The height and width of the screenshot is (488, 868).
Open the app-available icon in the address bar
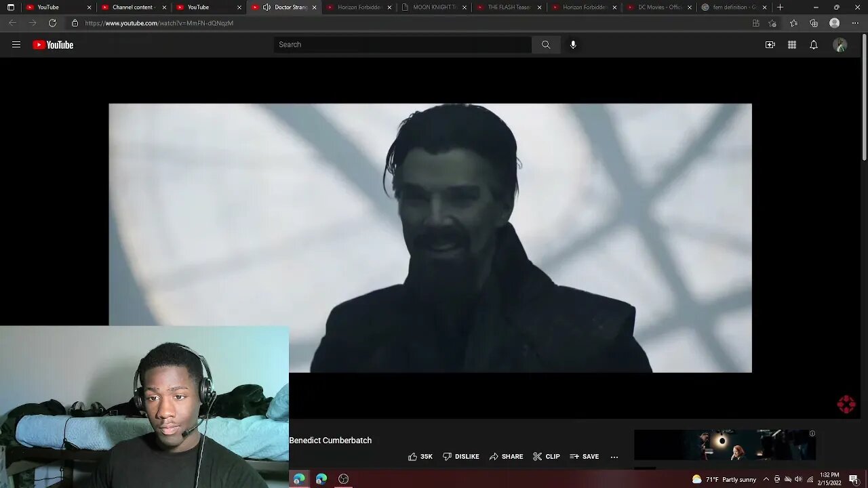(x=756, y=23)
